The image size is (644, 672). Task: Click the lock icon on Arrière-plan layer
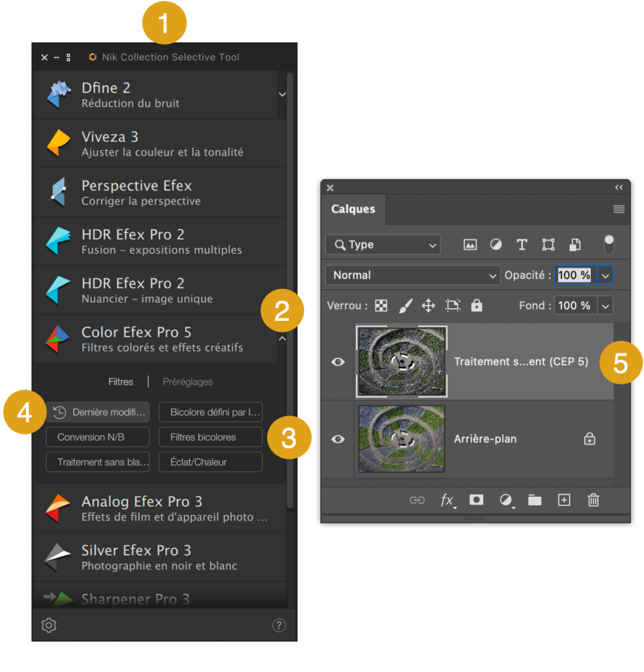point(590,439)
